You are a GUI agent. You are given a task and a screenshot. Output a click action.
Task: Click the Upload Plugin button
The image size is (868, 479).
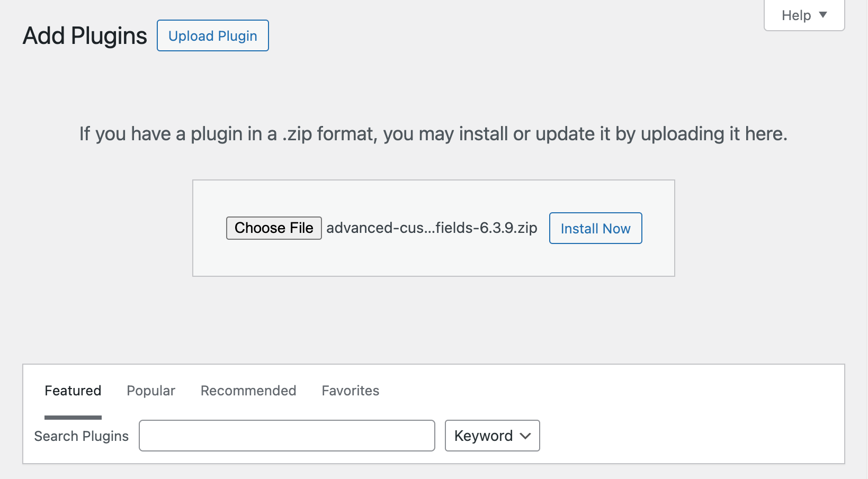click(x=212, y=35)
